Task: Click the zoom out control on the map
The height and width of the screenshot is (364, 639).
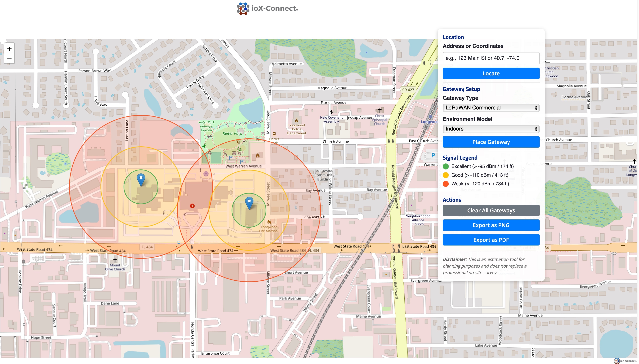Action: 10,59
